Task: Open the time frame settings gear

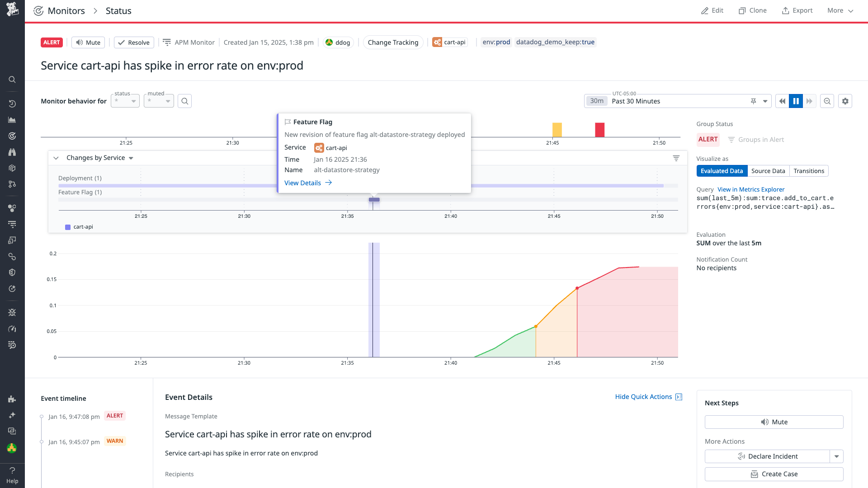Action: (845, 101)
